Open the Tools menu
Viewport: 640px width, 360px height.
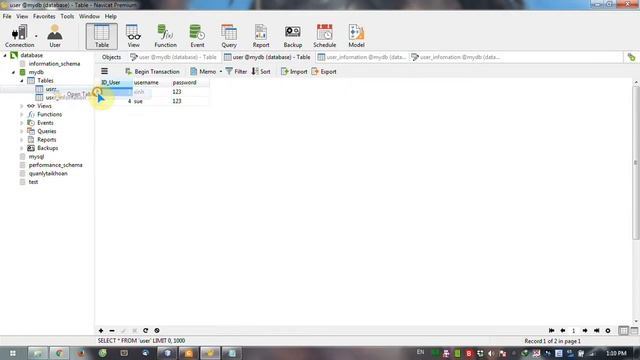67,16
